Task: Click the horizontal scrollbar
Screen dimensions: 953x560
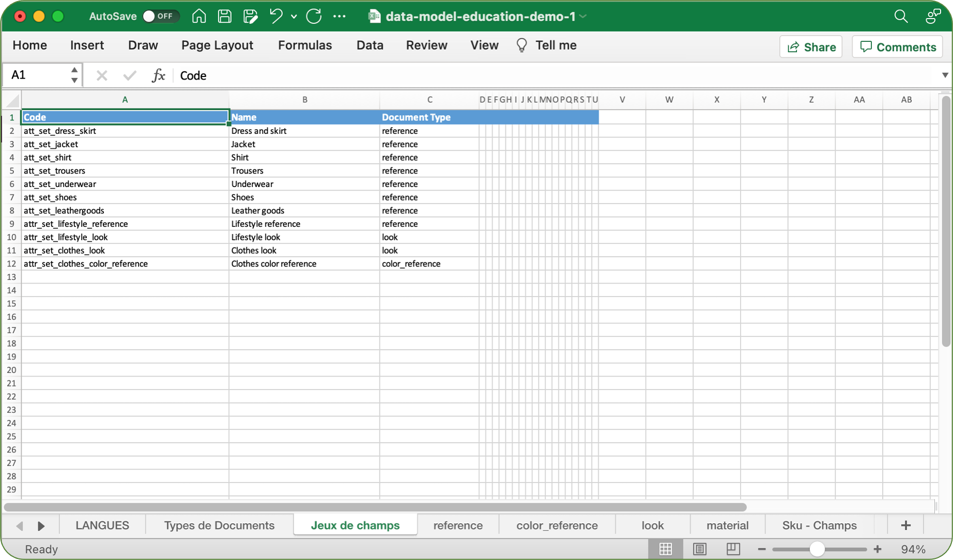Action: point(375,507)
